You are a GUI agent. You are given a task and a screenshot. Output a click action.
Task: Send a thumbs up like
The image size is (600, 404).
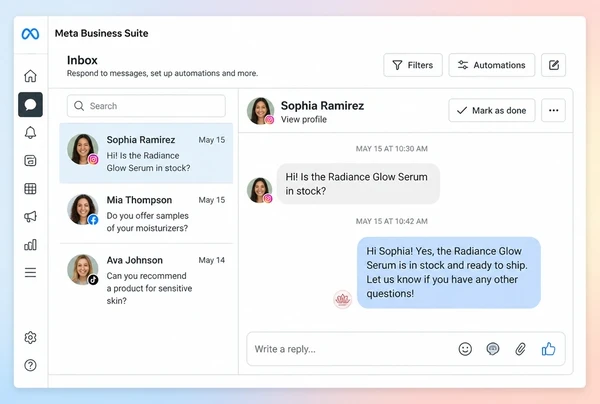pyautogui.click(x=548, y=349)
